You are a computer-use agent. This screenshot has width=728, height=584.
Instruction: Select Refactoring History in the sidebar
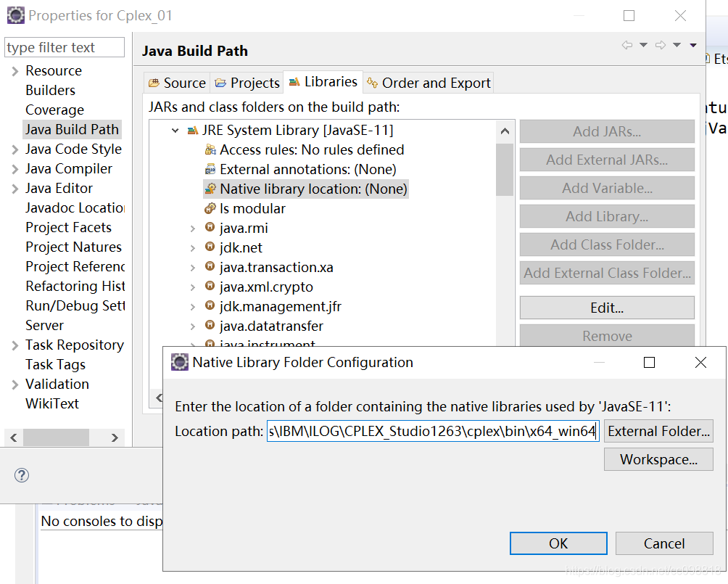pos(75,286)
